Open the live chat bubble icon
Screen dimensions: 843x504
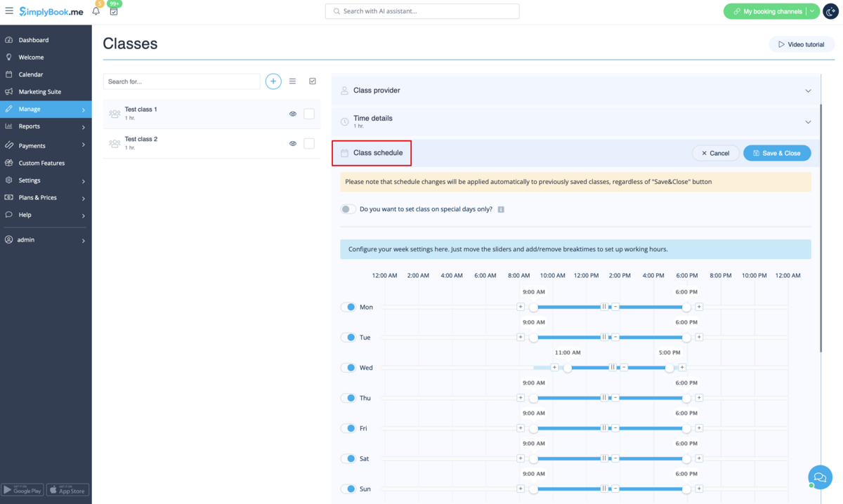pyautogui.click(x=820, y=477)
